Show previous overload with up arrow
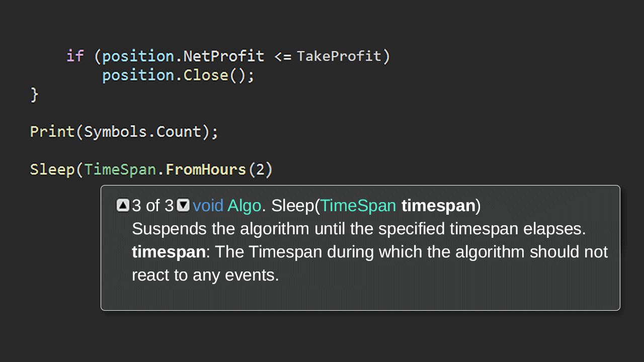 click(x=123, y=205)
